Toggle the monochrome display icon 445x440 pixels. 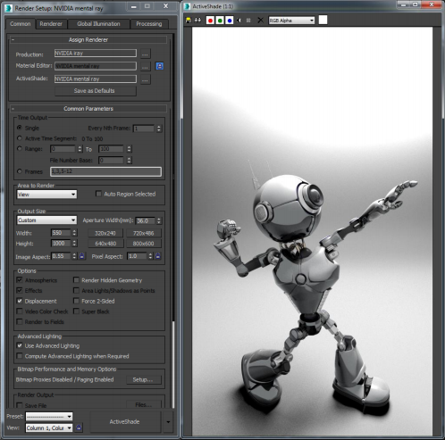coord(248,20)
